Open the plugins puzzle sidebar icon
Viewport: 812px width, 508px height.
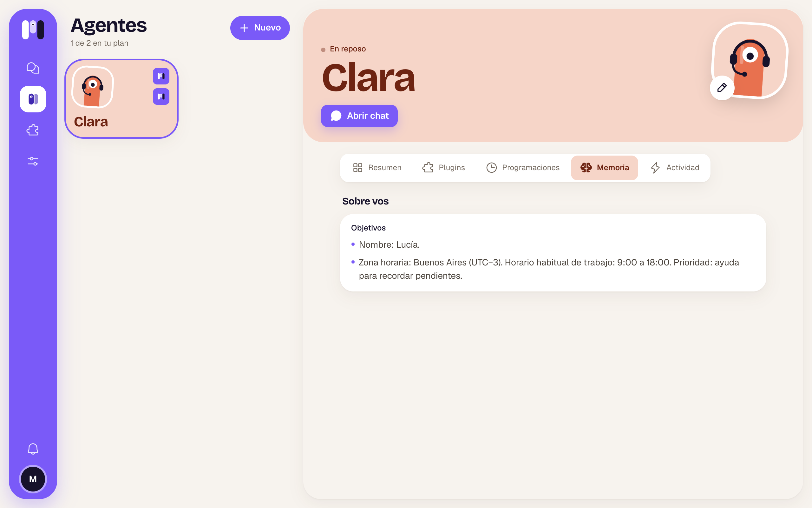[x=33, y=130]
